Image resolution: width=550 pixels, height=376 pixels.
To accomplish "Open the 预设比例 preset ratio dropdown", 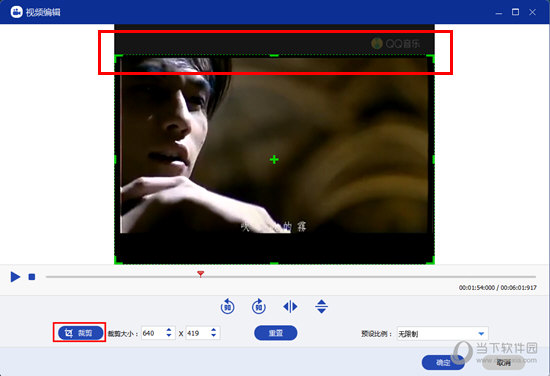I will point(442,334).
